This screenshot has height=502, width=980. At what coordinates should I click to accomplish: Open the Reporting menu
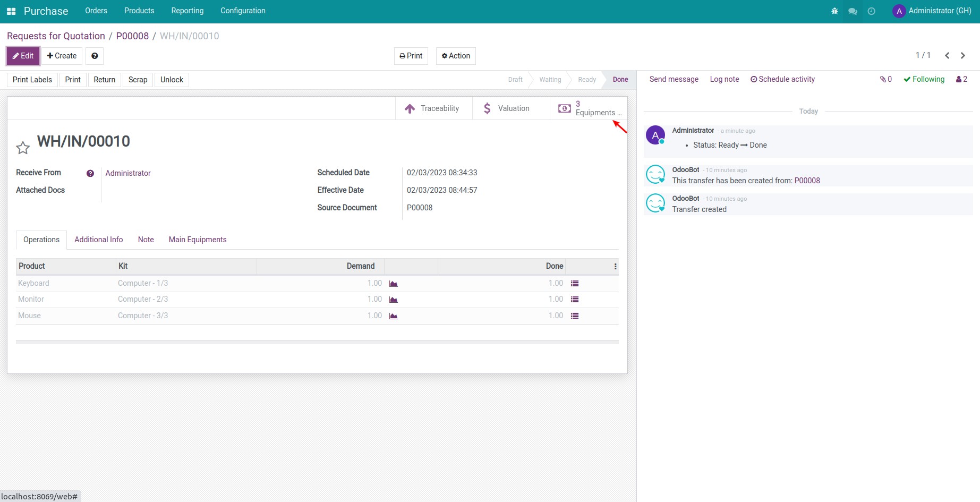coord(187,11)
